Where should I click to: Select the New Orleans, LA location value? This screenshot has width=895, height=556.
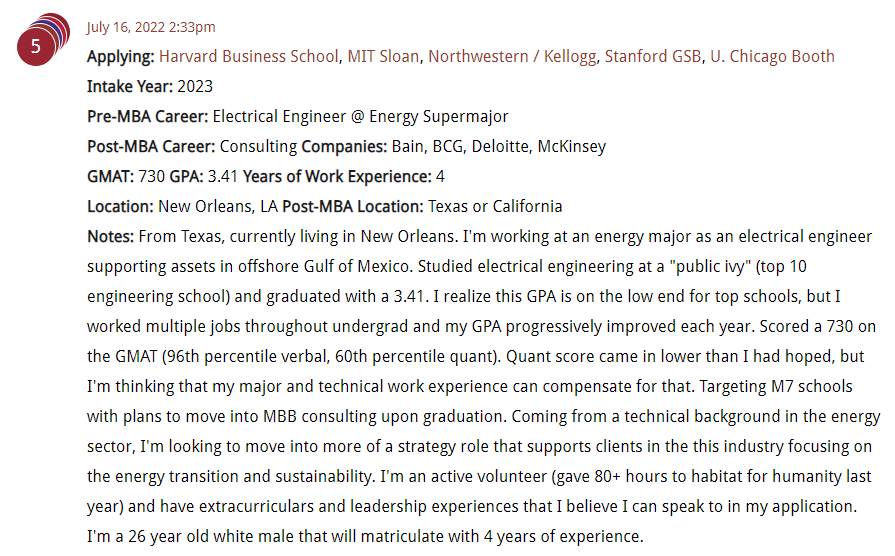(217, 207)
